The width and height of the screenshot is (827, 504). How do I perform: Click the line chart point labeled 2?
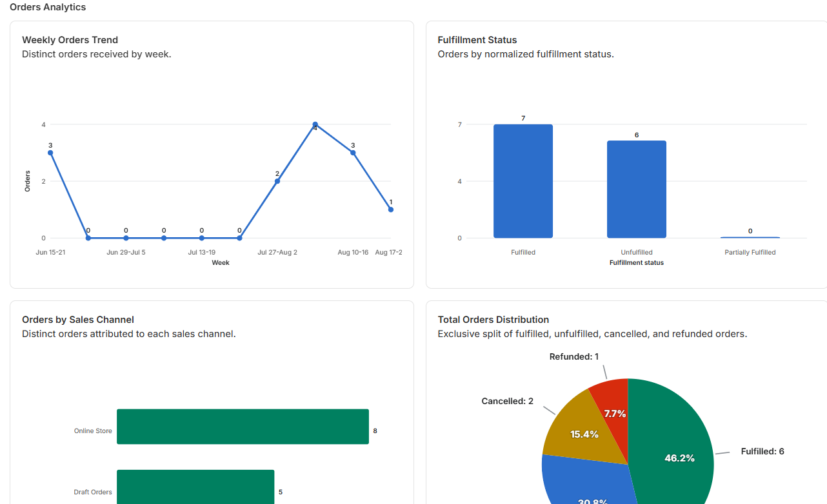click(x=277, y=181)
